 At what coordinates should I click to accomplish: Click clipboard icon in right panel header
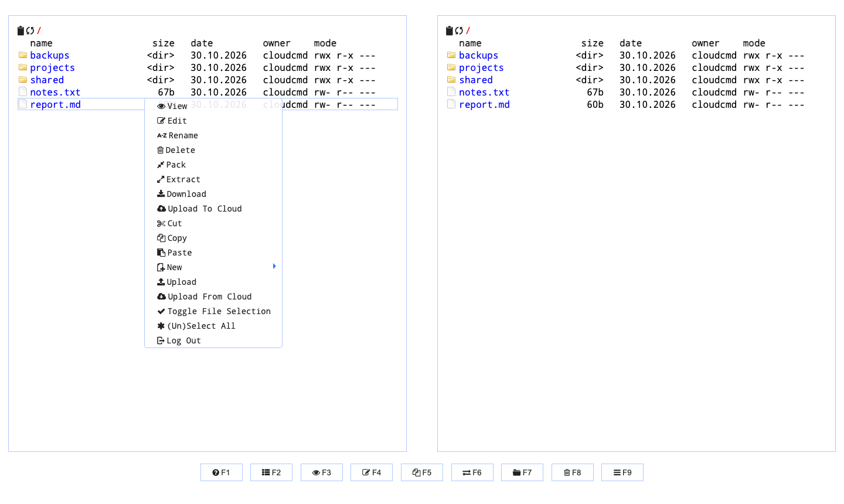point(450,30)
